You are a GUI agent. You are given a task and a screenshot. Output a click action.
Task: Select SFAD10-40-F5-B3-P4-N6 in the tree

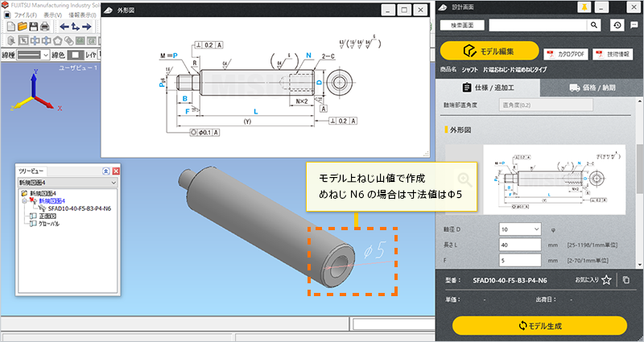79,208
